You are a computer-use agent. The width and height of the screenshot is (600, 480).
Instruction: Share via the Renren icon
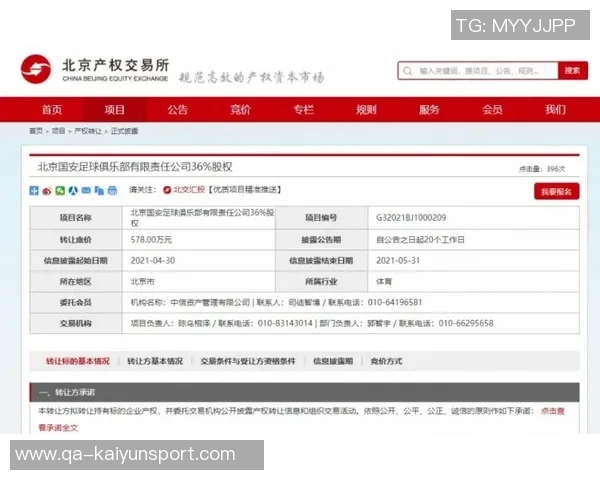(73, 190)
